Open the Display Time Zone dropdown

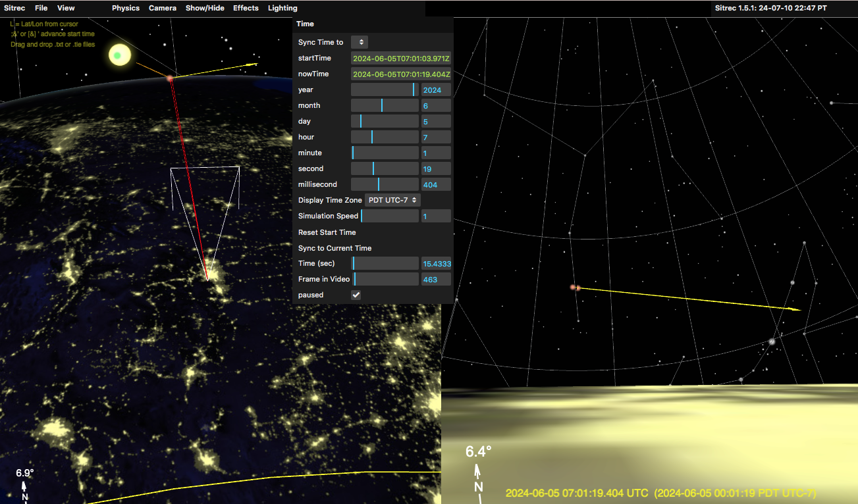[x=392, y=200]
